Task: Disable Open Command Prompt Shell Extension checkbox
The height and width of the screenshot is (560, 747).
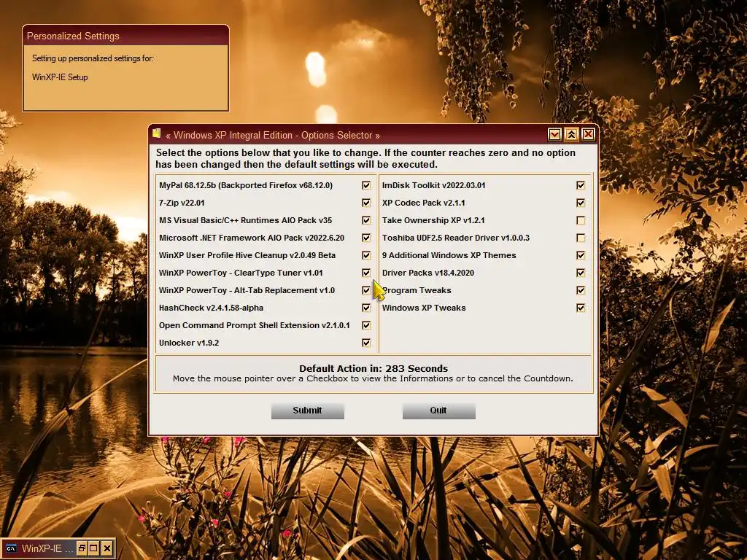Action: [366, 325]
